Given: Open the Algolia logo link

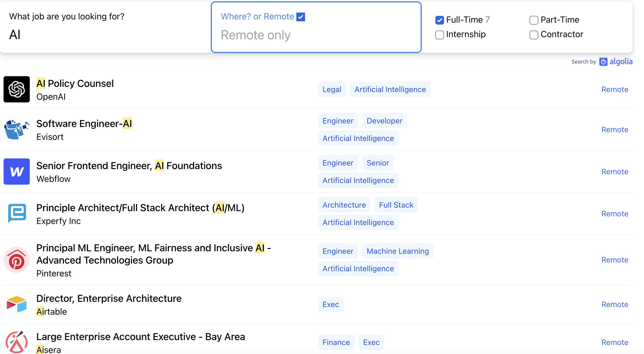Looking at the screenshot, I should click(x=616, y=62).
